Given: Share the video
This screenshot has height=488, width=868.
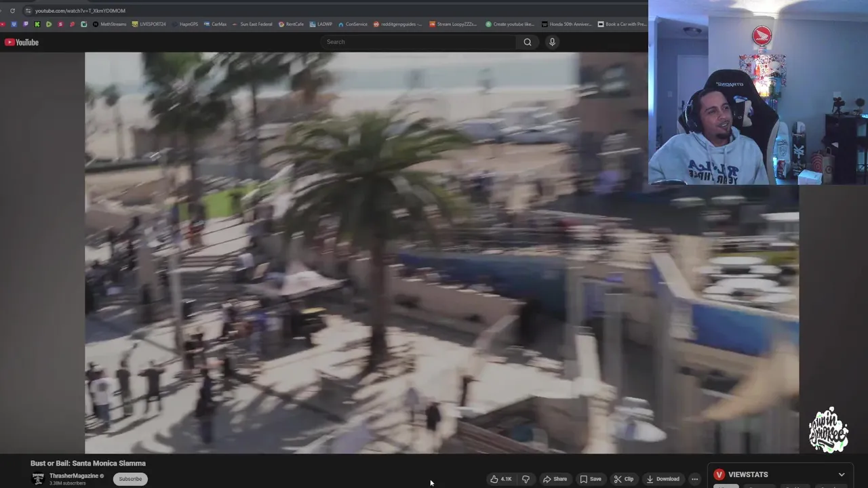Looking at the screenshot, I should (x=555, y=479).
